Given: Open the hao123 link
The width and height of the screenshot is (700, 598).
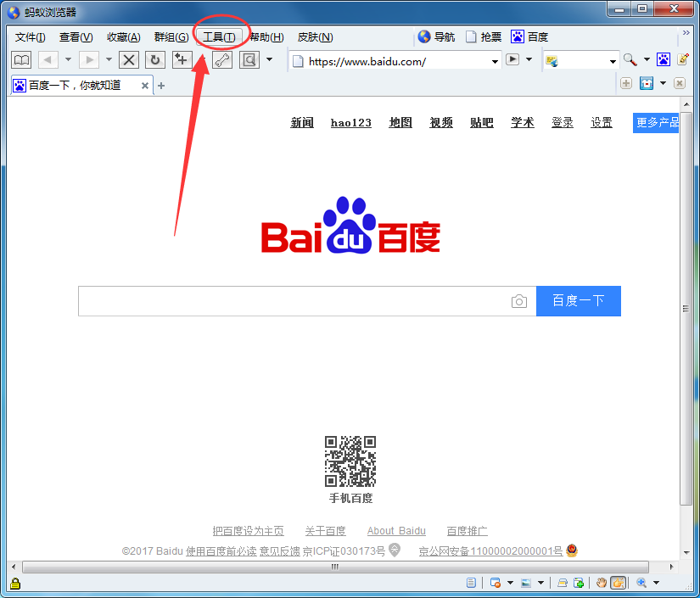Looking at the screenshot, I should point(350,122).
